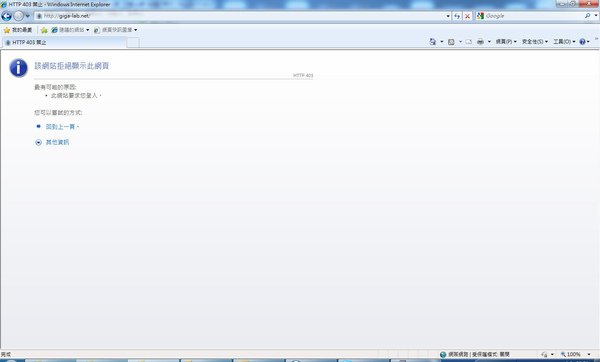Go back with the blue Back arrow button
Screen dimensions: 600x362
tap(7, 16)
